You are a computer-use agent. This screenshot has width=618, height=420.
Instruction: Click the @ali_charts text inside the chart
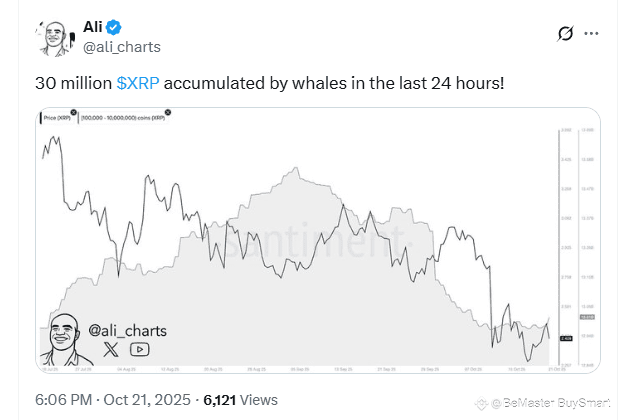coord(127,331)
